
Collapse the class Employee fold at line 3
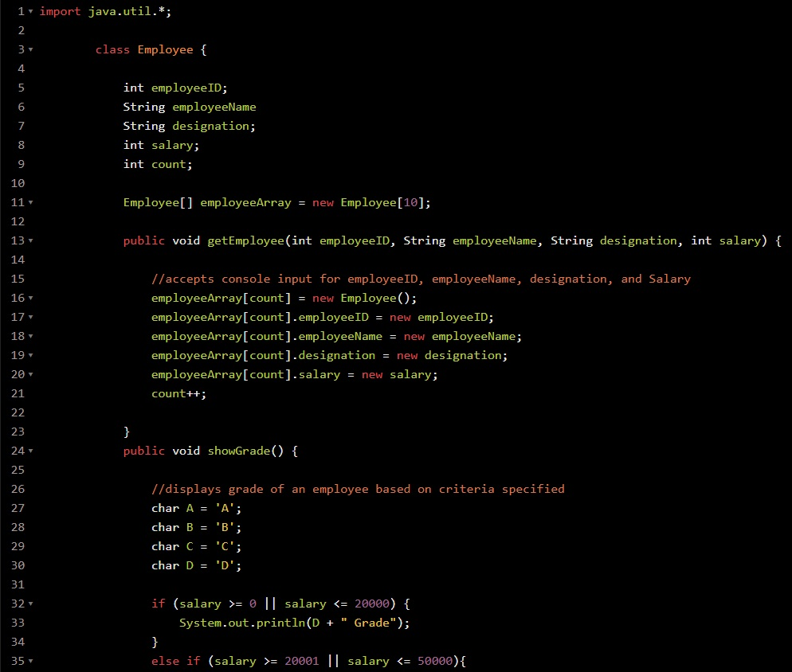coord(31,49)
